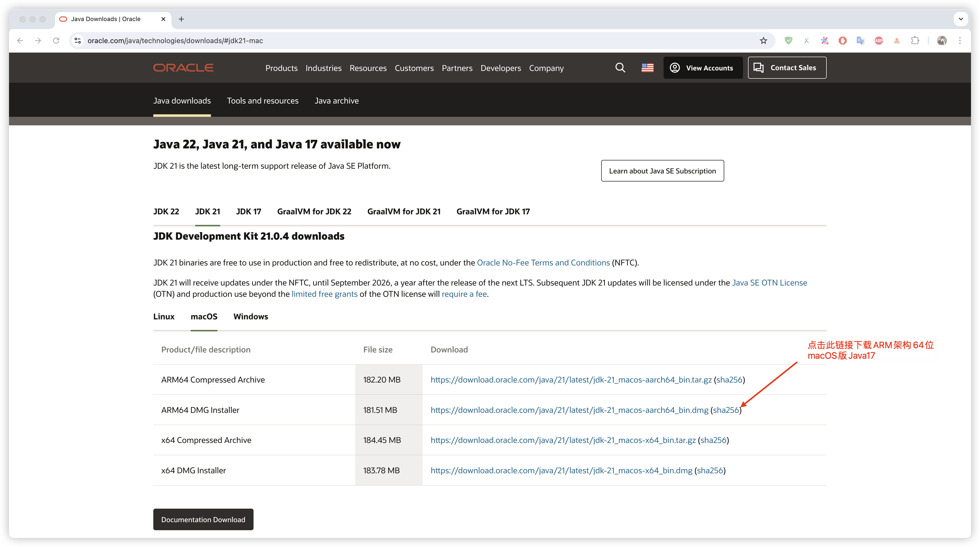Screen dimensions: 980x547
Task: Open a new browser tab
Action: click(x=181, y=19)
